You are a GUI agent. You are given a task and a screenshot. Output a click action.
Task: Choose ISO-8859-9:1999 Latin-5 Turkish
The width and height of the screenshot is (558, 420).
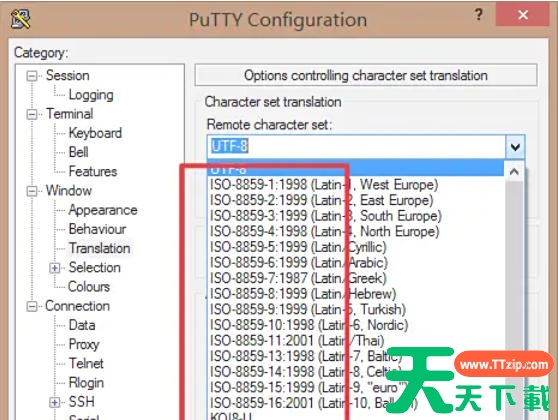coord(356,310)
